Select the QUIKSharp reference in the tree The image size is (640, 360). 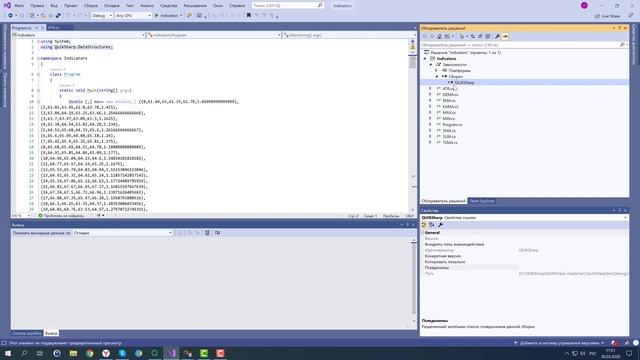pyautogui.click(x=464, y=82)
